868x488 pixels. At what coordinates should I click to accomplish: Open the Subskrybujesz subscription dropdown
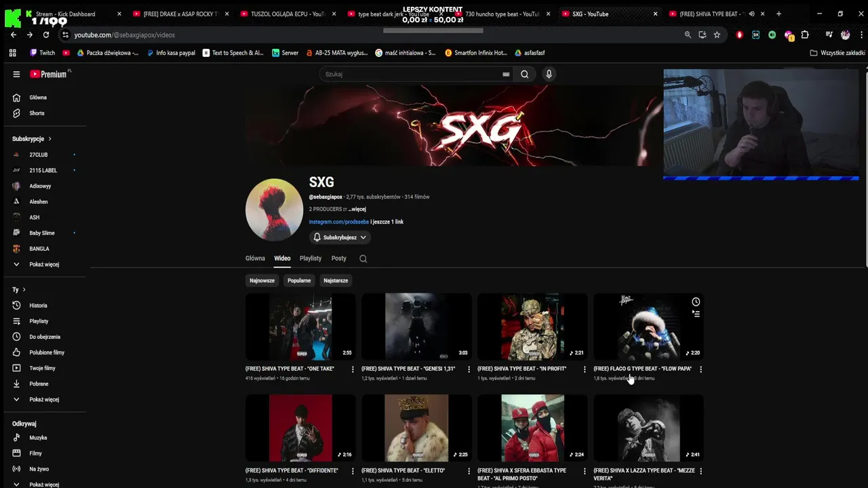[340, 237]
